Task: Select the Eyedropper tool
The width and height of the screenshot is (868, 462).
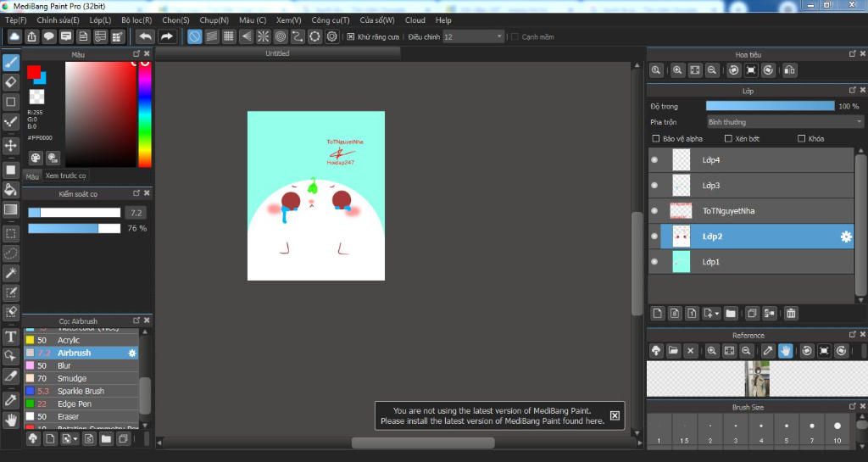Action: (x=11, y=400)
